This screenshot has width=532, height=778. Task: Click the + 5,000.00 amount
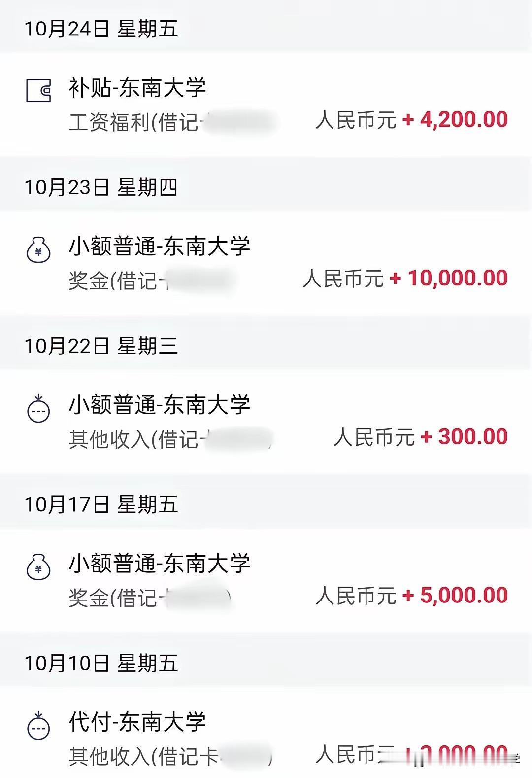[x=455, y=596]
